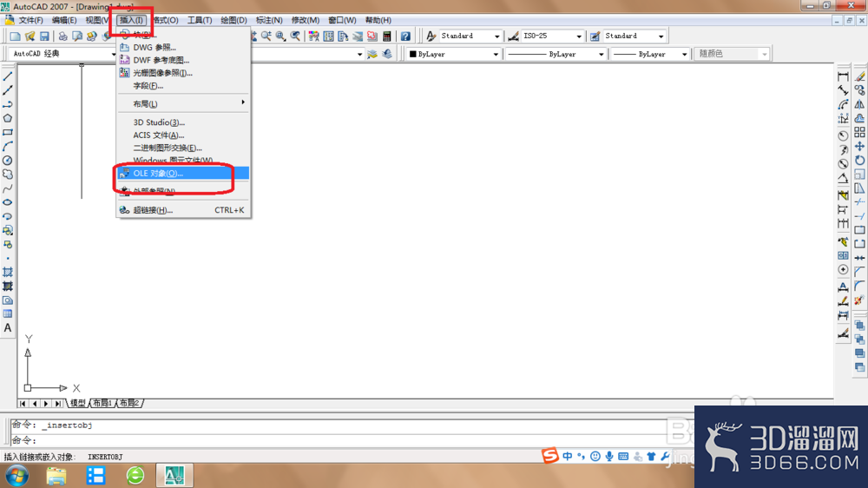Click the Dimension Style icon
Viewport: 868px width, 488px height.
point(513,36)
